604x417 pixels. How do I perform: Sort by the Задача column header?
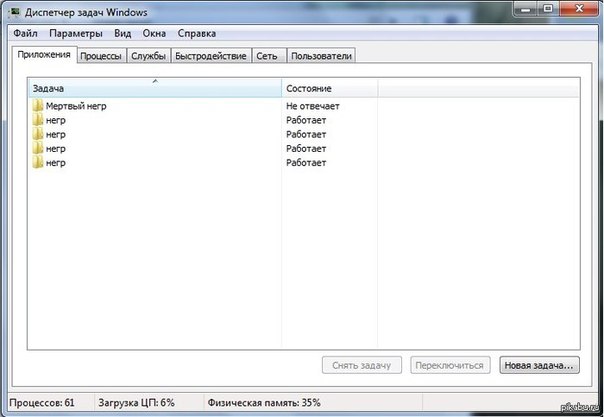coord(155,88)
